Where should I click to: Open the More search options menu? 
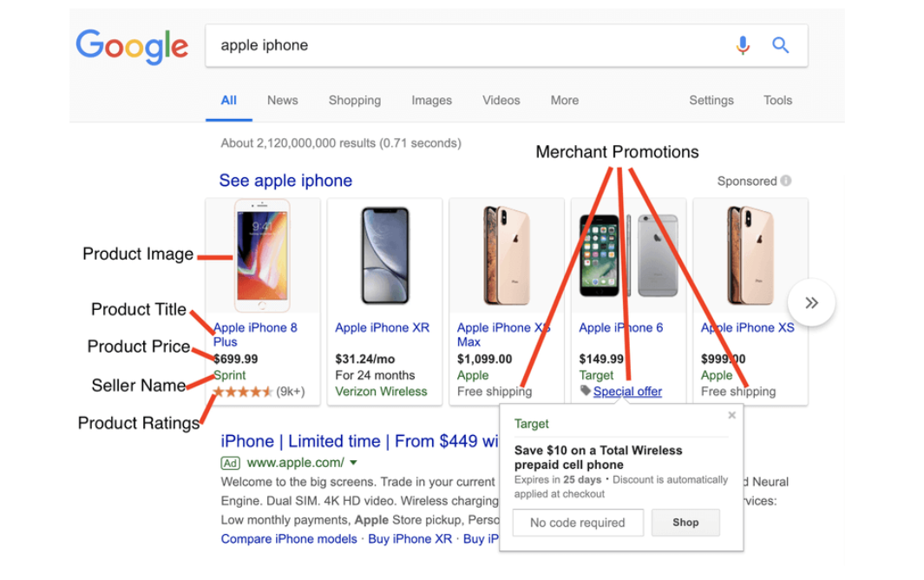[x=564, y=101]
